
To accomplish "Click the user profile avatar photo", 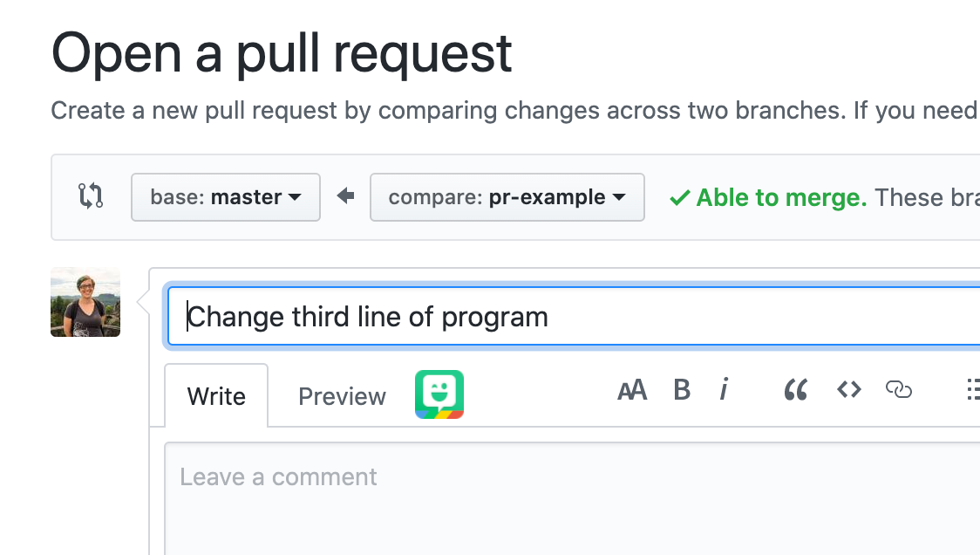I will point(85,302).
